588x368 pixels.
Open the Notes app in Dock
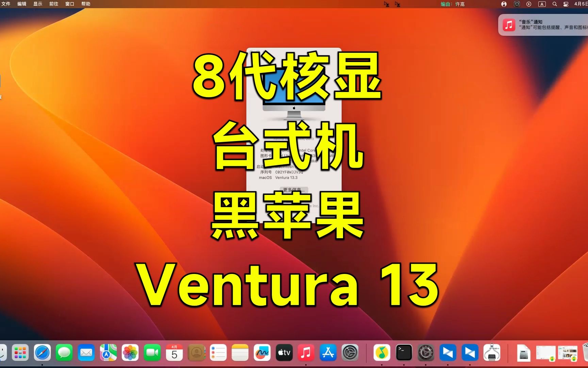coord(240,353)
